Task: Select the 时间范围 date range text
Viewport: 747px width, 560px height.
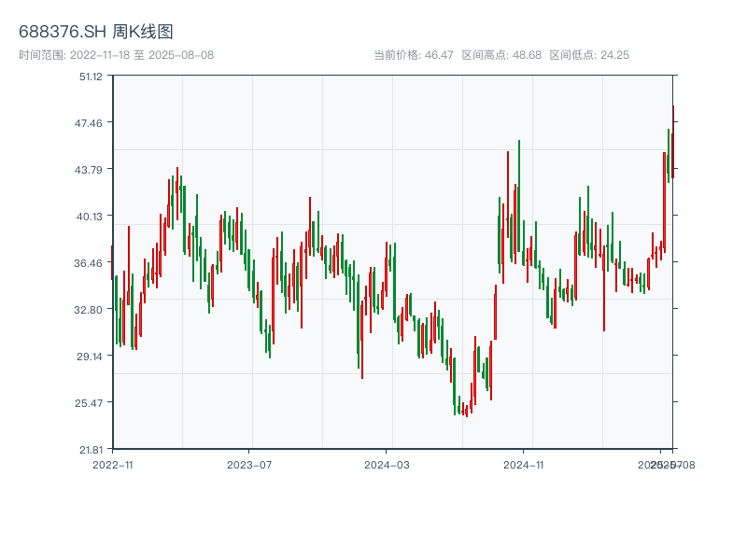Action: click(x=117, y=55)
